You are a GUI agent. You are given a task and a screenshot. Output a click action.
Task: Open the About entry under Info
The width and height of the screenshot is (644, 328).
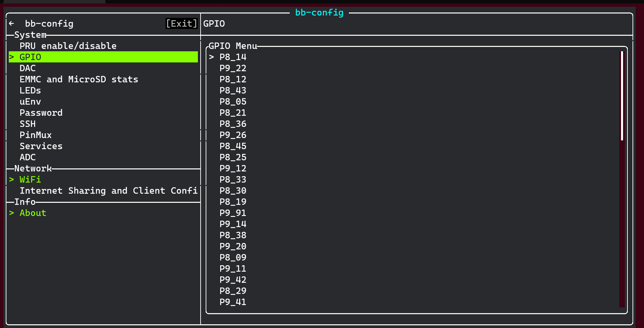click(32, 213)
